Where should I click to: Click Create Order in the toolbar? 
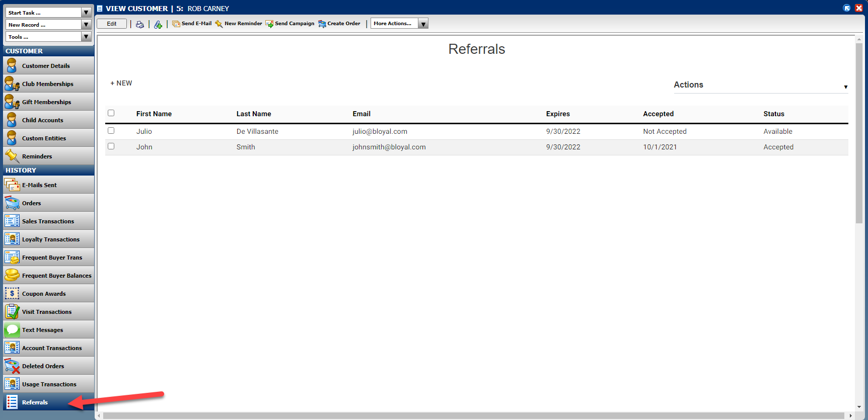click(339, 24)
